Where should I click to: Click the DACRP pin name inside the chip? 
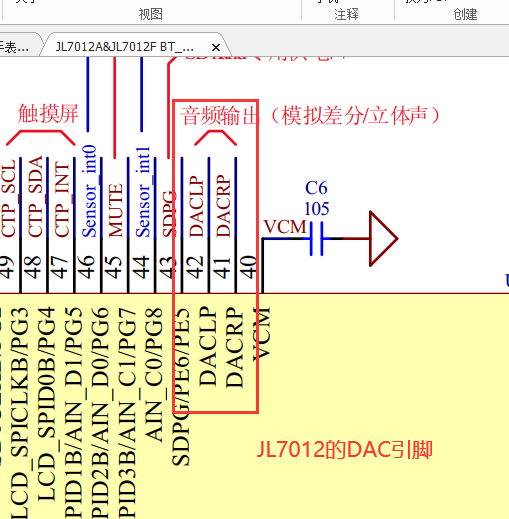[234, 347]
